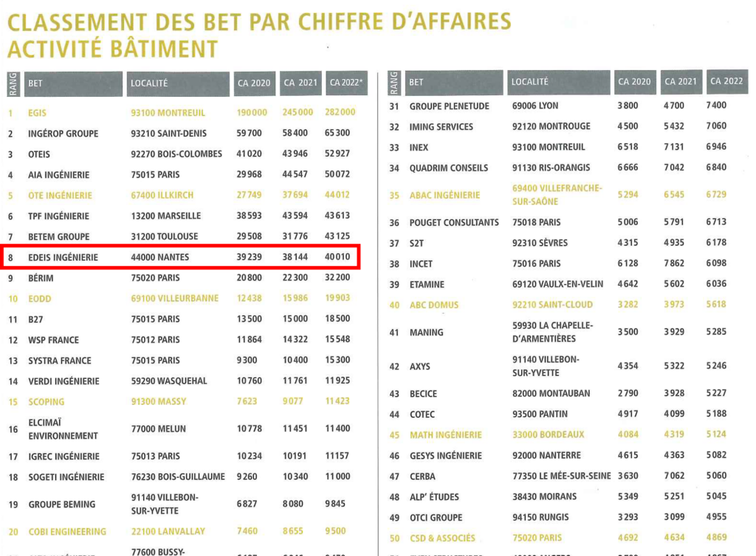Select the LOCALITÉ header in right table

[x=558, y=82]
